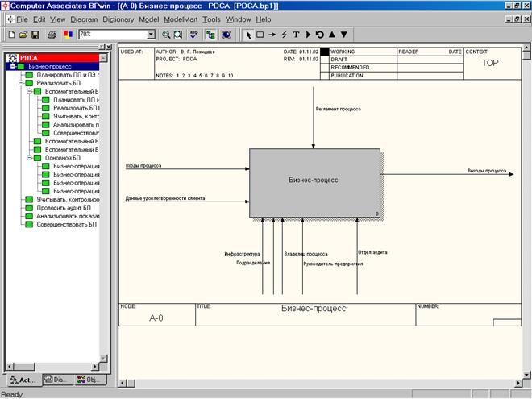Image resolution: width=532 pixels, height=399 pixels.
Task: Open the 70% zoom level dropdown
Action: tap(151, 35)
